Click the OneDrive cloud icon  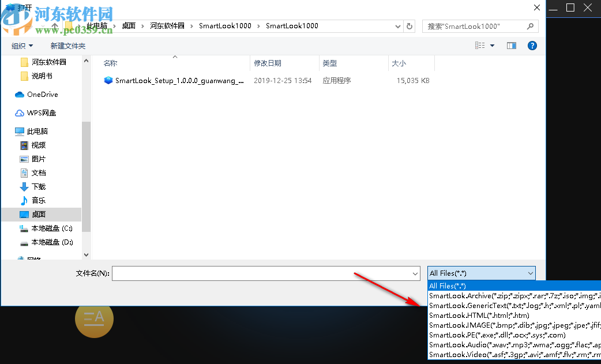point(20,95)
